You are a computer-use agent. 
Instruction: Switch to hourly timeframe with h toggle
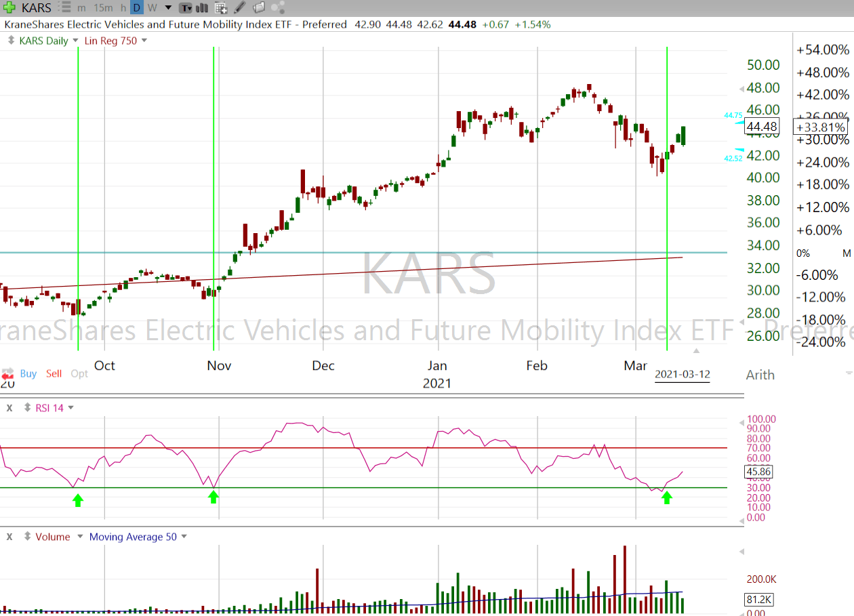(x=122, y=7)
